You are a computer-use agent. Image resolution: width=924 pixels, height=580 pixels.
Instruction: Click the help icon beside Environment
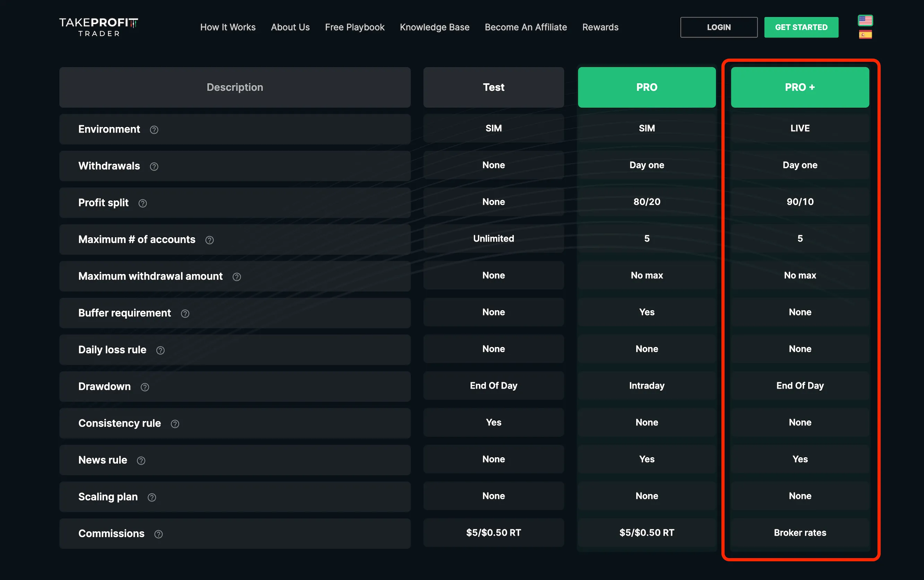coord(154,130)
